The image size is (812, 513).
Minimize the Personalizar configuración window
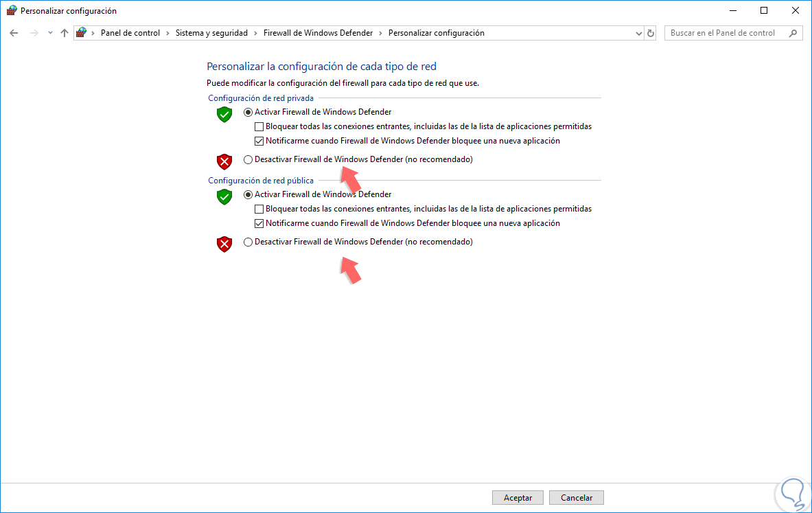(x=733, y=10)
